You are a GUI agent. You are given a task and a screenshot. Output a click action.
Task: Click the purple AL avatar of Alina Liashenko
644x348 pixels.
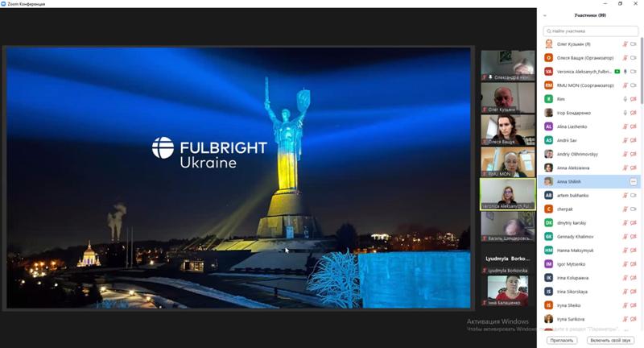tap(549, 126)
